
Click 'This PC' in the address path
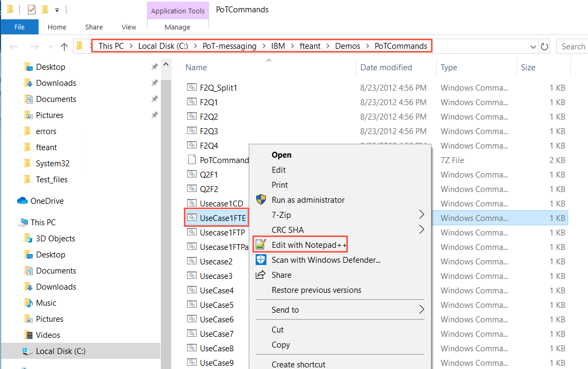tap(111, 46)
